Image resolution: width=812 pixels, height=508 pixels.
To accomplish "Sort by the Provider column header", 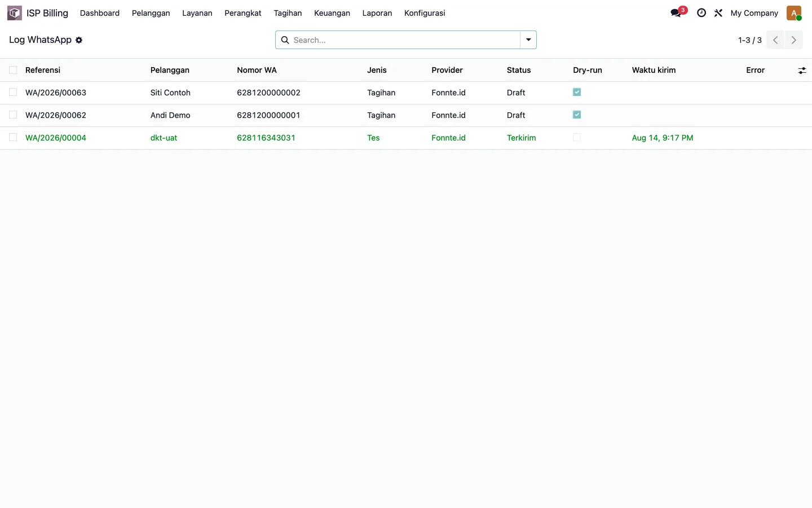I will (x=447, y=70).
